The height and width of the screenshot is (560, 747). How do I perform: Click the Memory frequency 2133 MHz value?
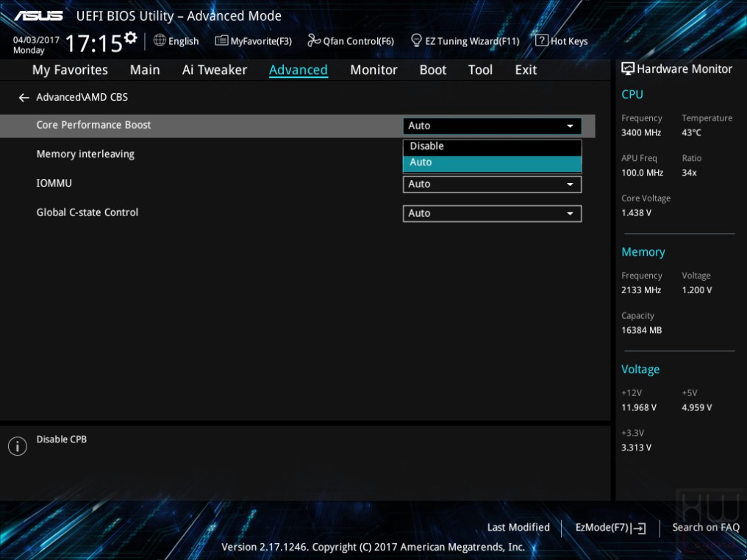pos(641,290)
